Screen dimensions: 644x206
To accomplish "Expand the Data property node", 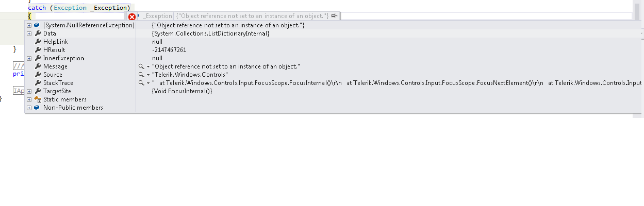I will [x=29, y=33].
